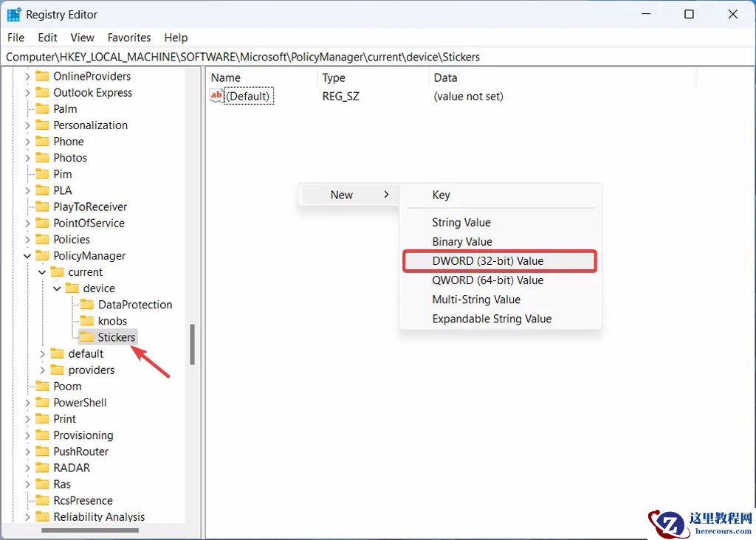This screenshot has width=756, height=540.
Task: Click the Reliability Analysis folder icon
Action: (42, 517)
